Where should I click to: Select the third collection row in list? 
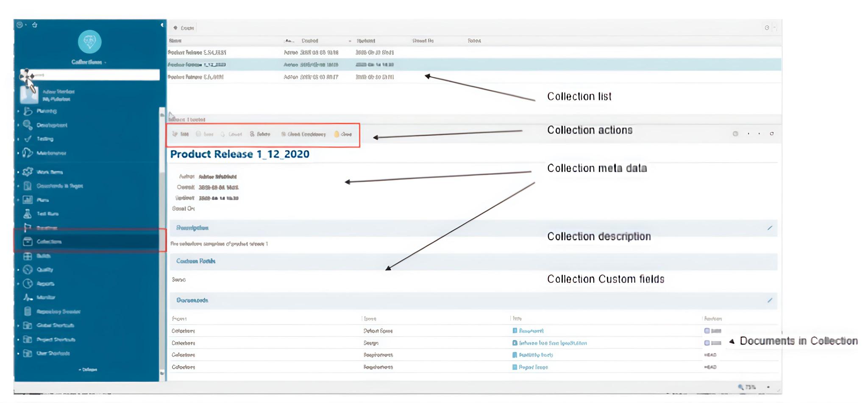point(474,77)
